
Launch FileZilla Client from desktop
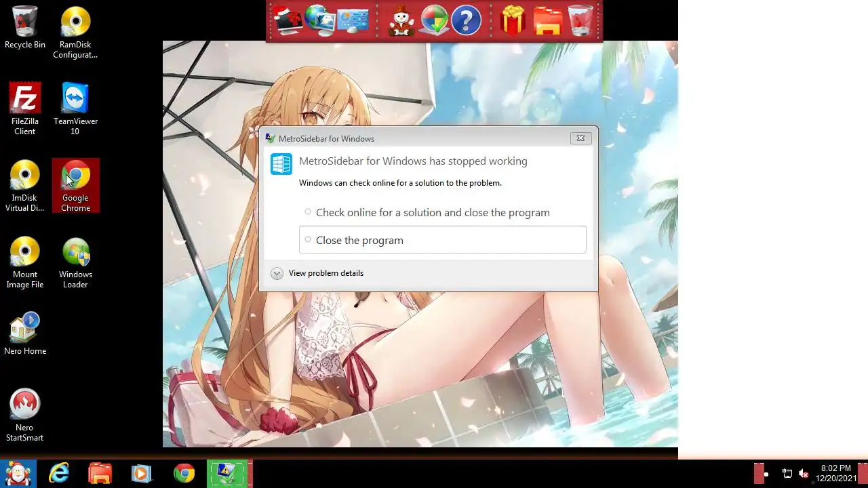[25, 109]
